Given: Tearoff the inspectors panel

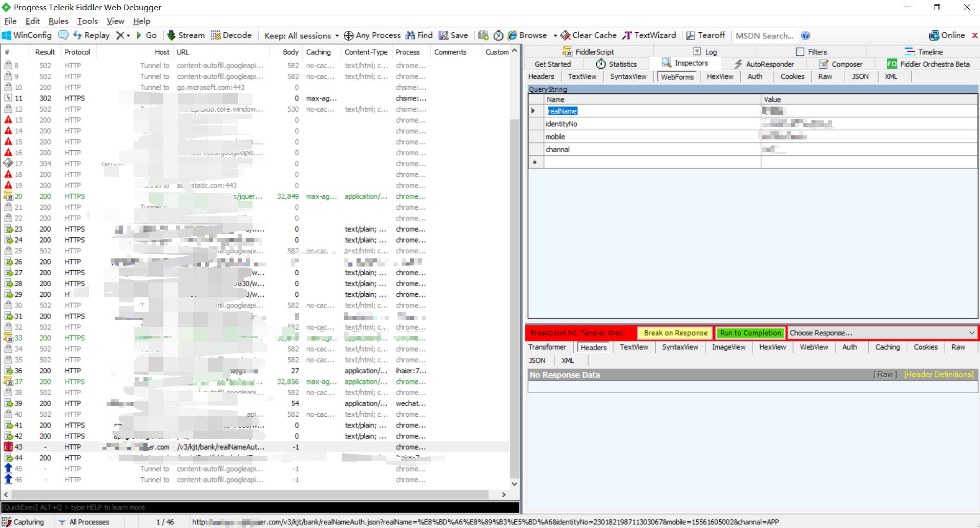Looking at the screenshot, I should pyautogui.click(x=706, y=35).
